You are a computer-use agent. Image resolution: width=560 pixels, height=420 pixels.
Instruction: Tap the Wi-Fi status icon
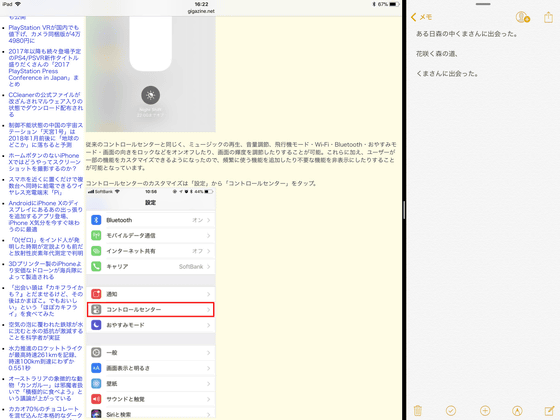[18, 4]
